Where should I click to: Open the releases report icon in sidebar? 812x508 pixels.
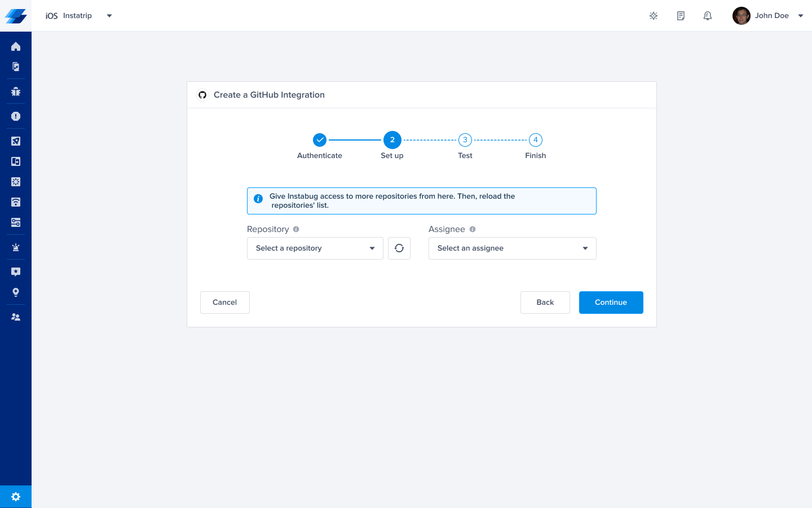coord(16,67)
